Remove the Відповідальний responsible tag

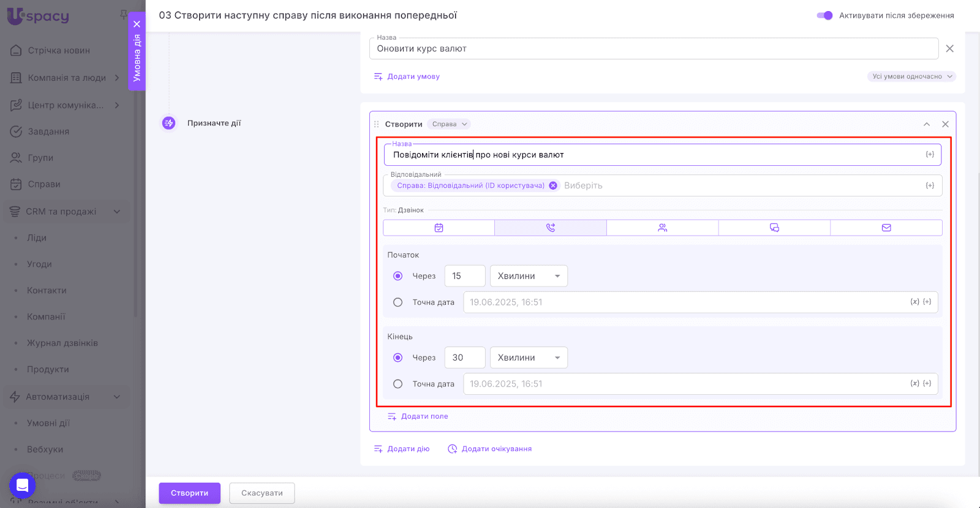pyautogui.click(x=553, y=185)
